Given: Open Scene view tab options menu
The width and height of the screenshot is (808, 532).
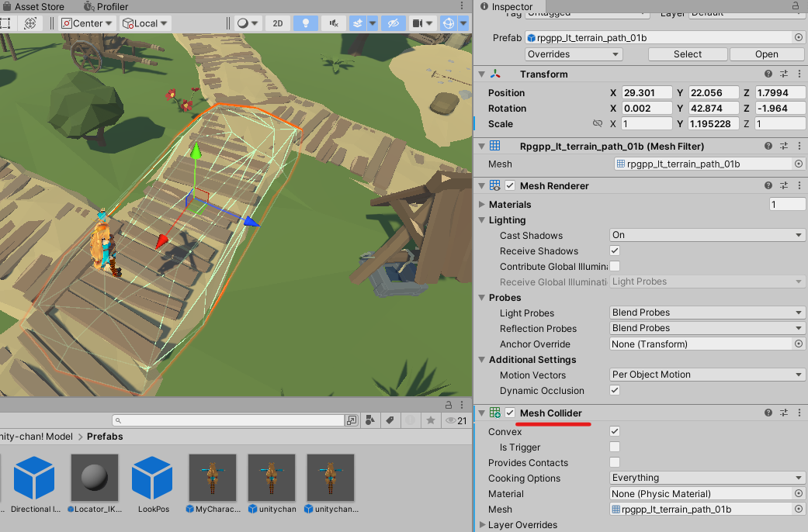Looking at the screenshot, I should pos(462,5).
